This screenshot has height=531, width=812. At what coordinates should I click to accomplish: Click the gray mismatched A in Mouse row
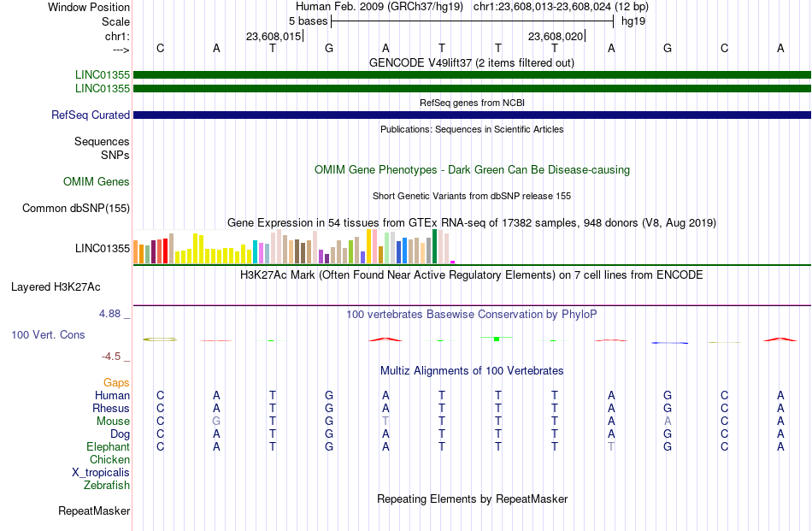(668, 422)
